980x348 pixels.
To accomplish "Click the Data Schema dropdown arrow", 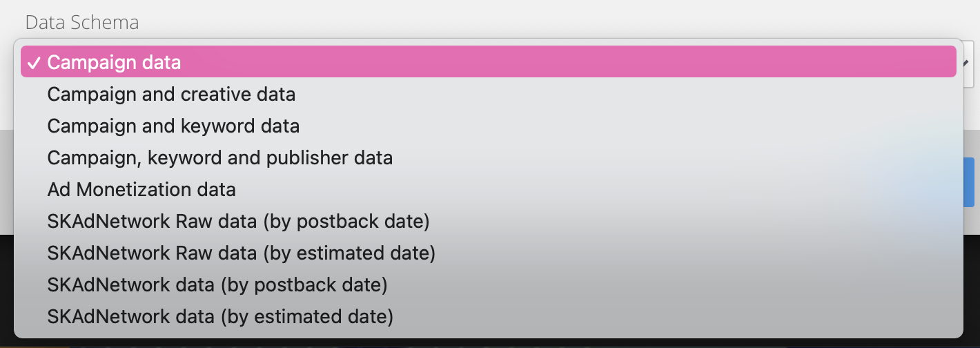I will coord(972,63).
